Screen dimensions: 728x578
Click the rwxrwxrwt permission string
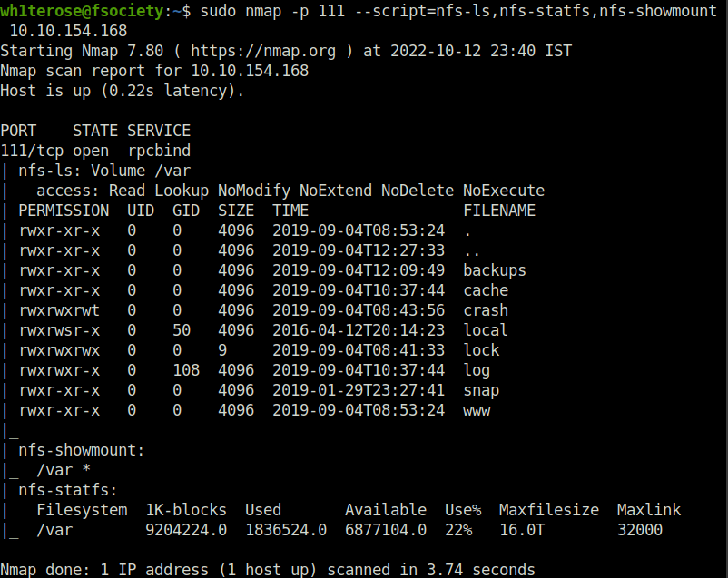pyautogui.click(x=59, y=310)
